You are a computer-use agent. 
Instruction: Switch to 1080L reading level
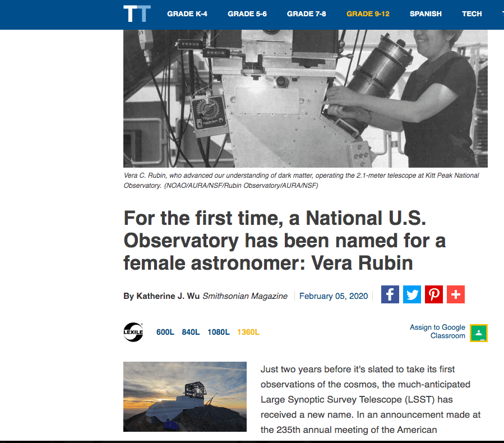[219, 332]
